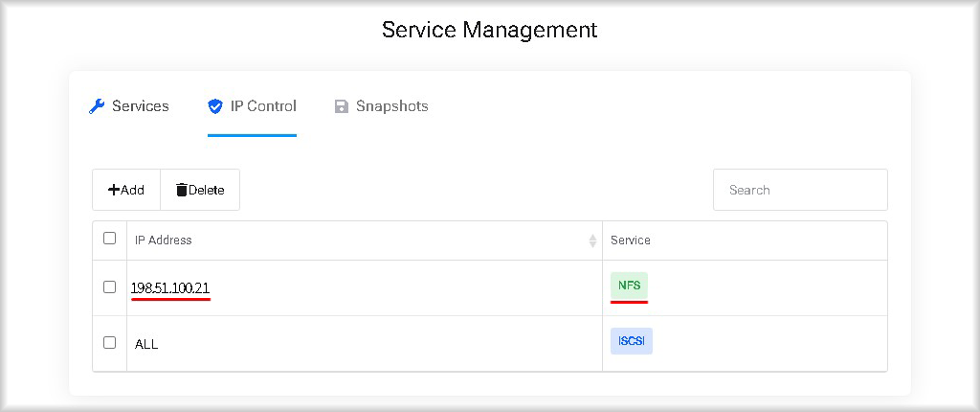Click the floppy disk Snapshots icon
The image size is (980, 412).
pyautogui.click(x=342, y=106)
